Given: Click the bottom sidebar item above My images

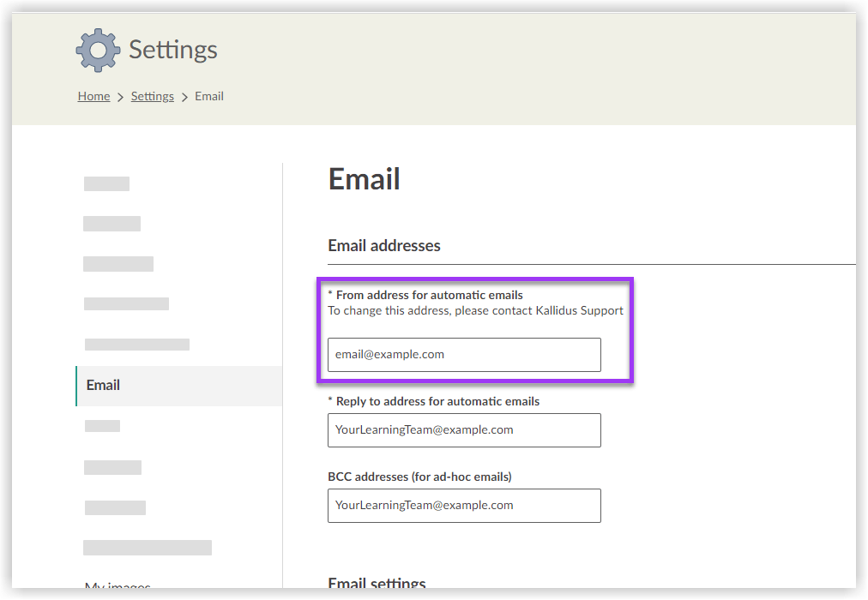Looking at the screenshot, I should pos(147,546).
